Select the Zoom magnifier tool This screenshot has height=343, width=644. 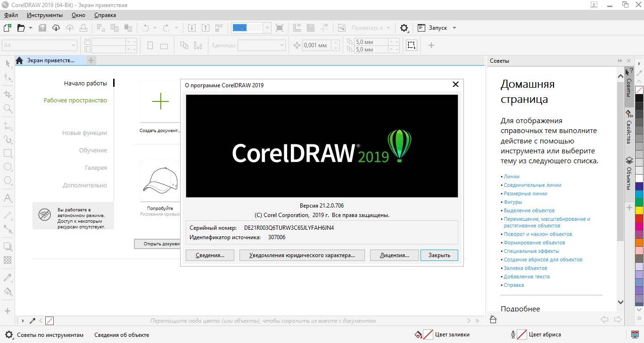(x=8, y=109)
